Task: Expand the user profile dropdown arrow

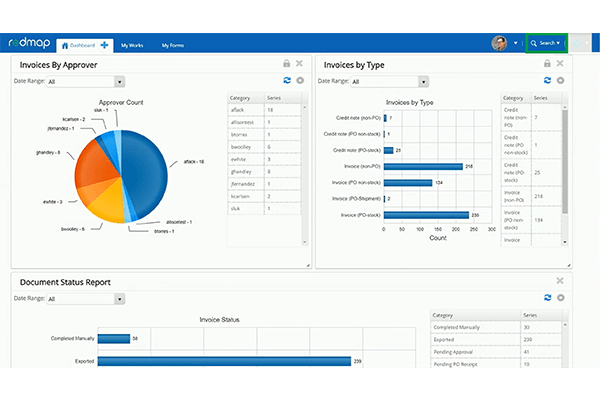Action: pyautogui.click(x=516, y=44)
